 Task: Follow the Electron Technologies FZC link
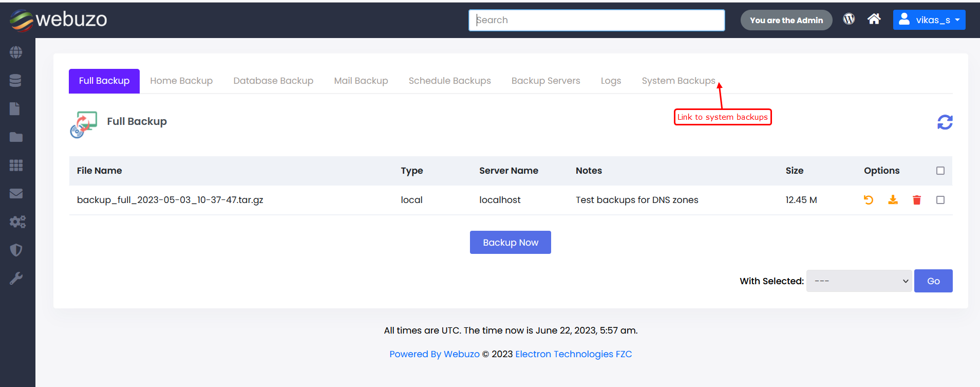(573, 354)
